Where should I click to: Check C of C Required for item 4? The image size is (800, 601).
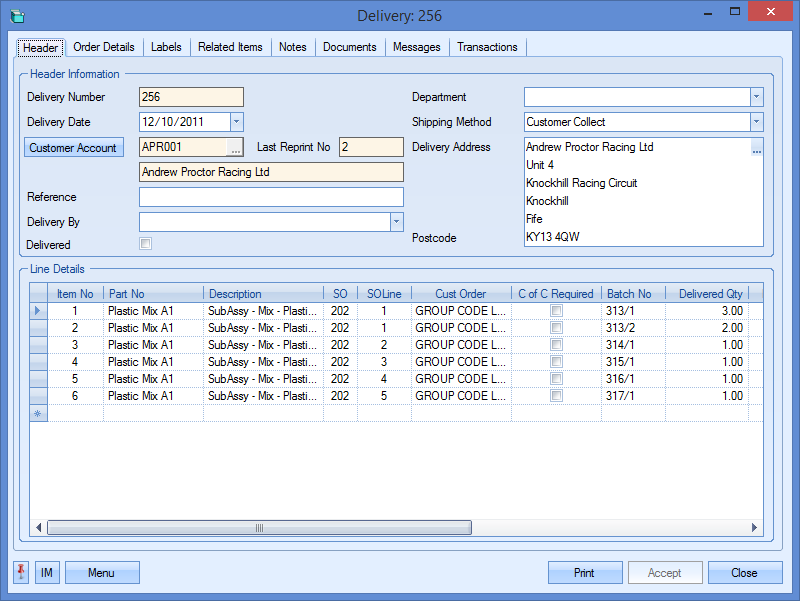[x=556, y=362]
